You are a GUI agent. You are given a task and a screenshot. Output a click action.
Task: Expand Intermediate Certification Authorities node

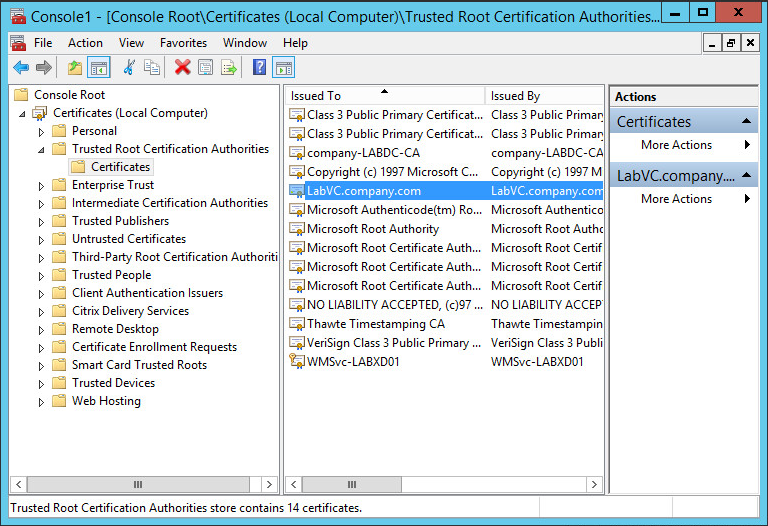click(41, 204)
